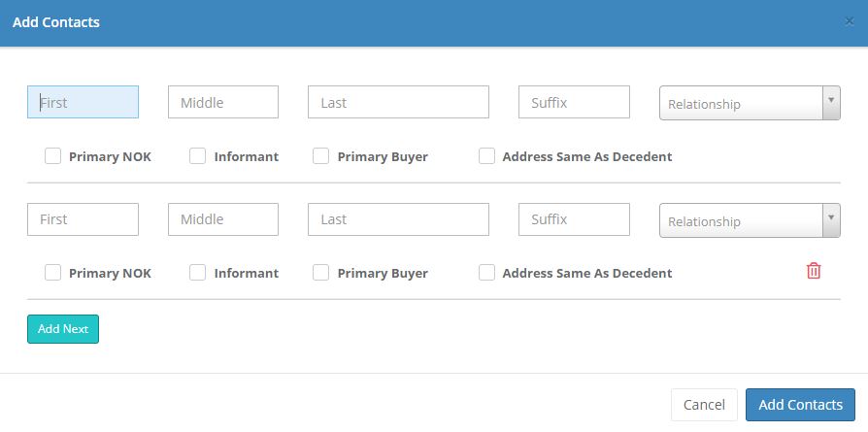Click the red trash delete icon
Image resolution: width=868 pixels, height=432 pixels.
point(814,271)
